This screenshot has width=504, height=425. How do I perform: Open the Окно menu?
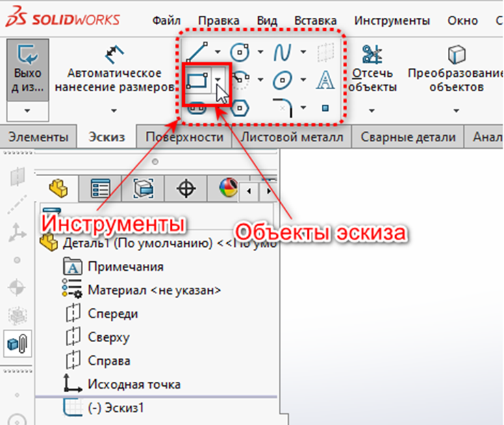tap(462, 21)
